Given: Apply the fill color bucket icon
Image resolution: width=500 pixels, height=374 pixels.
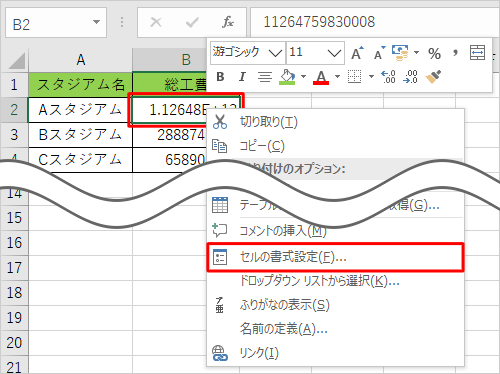Looking at the screenshot, I should click(x=287, y=77).
